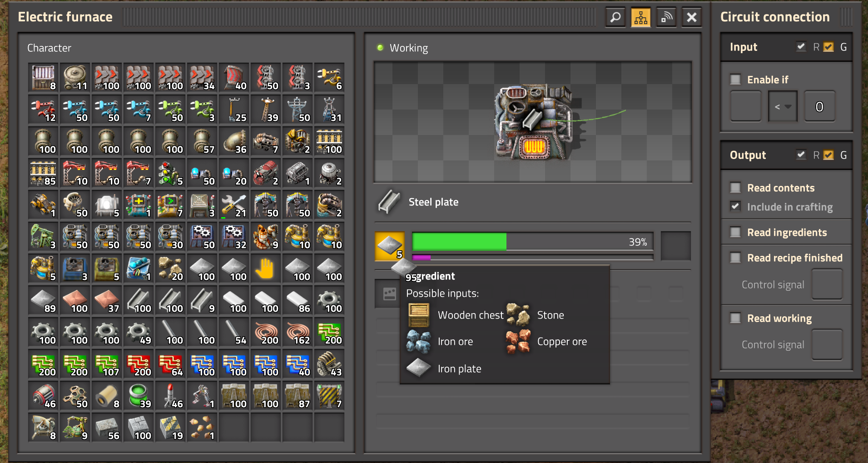Close the Electric furnace window

pos(692,17)
